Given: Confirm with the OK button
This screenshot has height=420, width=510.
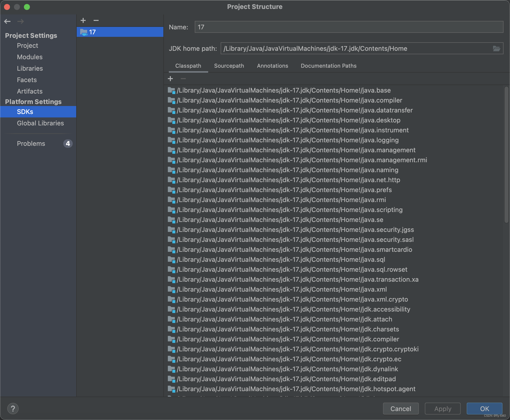Looking at the screenshot, I should tap(484, 409).
